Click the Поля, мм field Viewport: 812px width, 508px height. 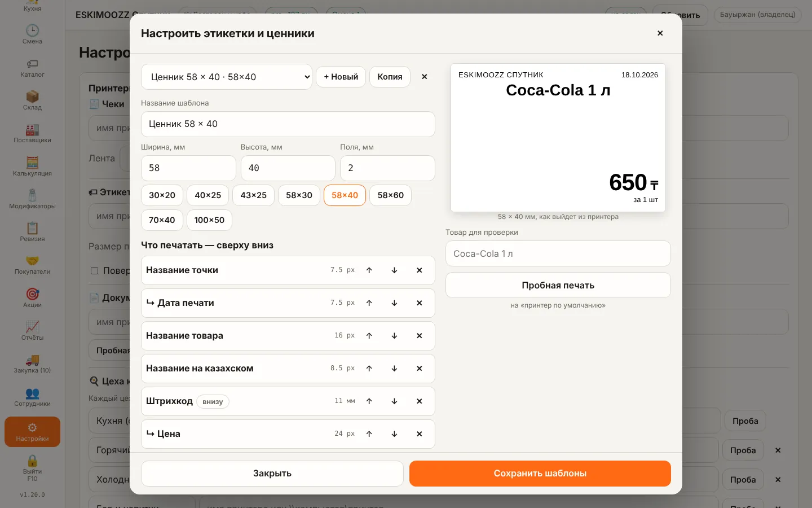tap(387, 168)
